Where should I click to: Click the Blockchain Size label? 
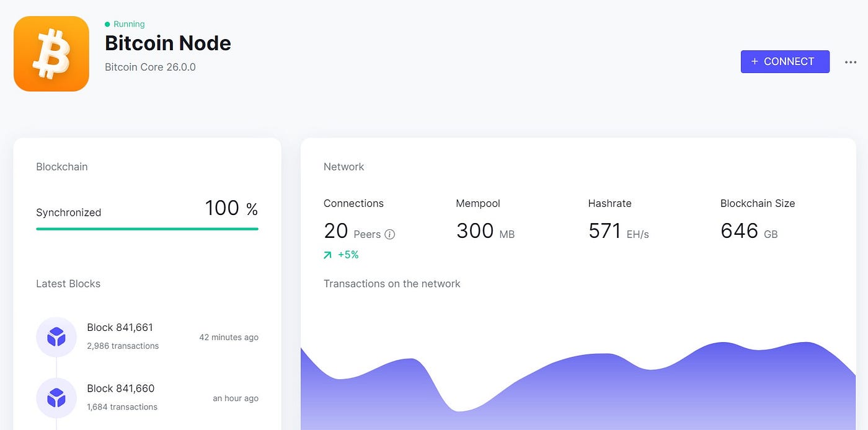pyautogui.click(x=758, y=203)
